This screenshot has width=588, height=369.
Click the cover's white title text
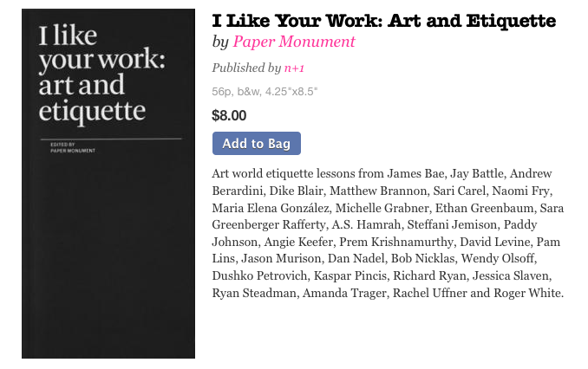tap(102, 73)
